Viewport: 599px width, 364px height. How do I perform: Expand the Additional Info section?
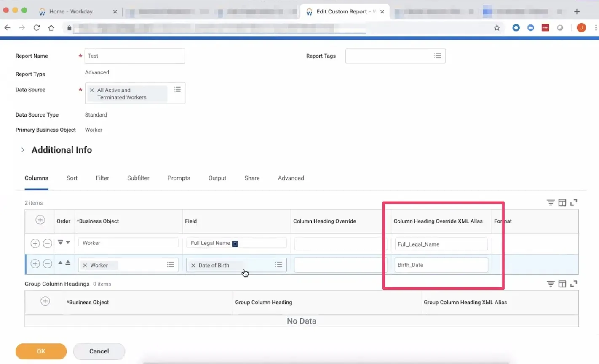point(23,150)
